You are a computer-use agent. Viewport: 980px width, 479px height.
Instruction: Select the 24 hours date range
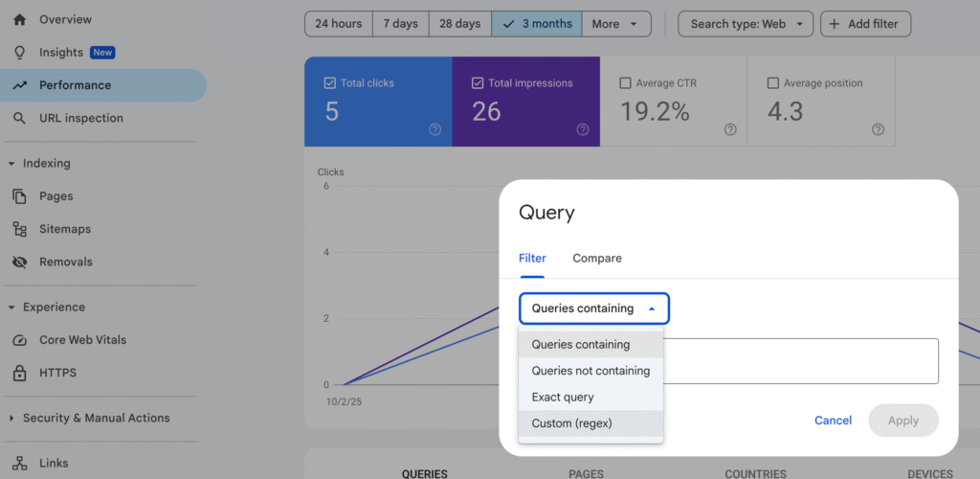(339, 24)
